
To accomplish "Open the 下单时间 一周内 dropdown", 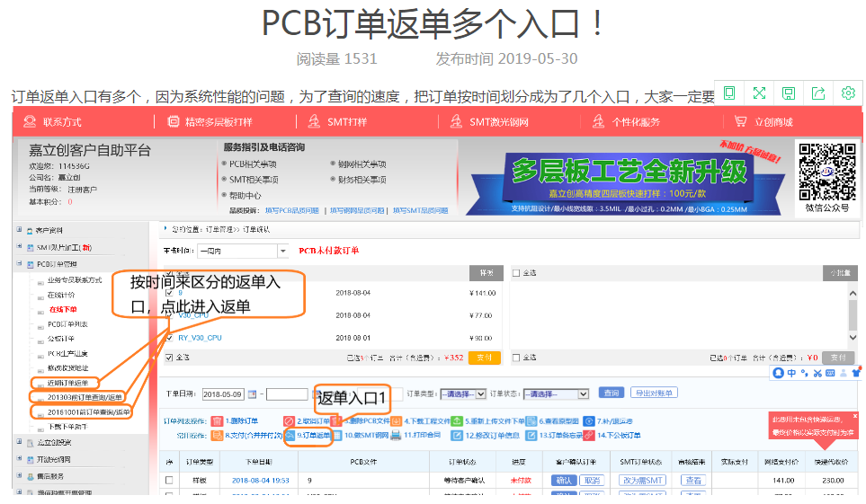I will point(243,251).
